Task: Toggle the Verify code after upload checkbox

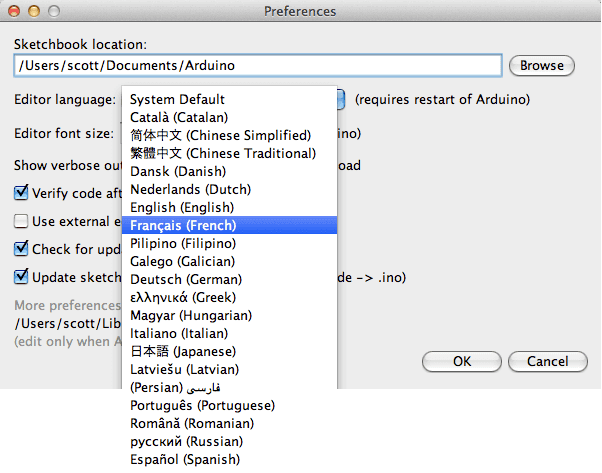Action: point(21,193)
